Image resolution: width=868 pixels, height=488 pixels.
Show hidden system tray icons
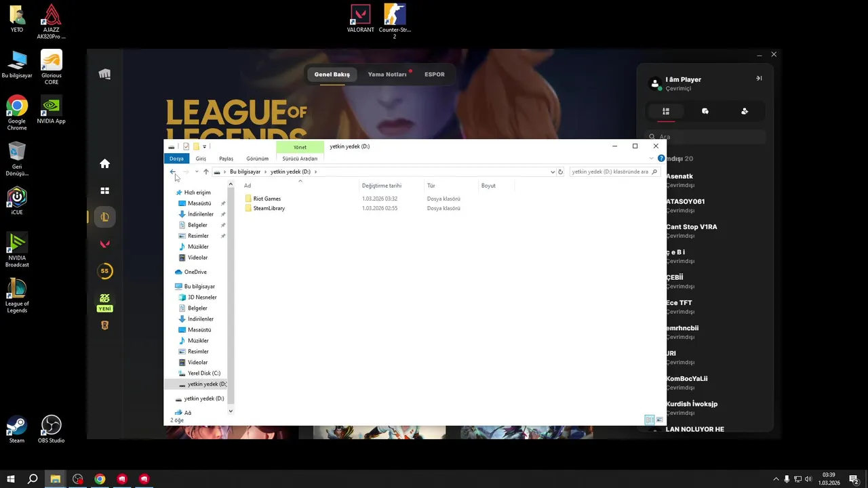click(x=776, y=479)
